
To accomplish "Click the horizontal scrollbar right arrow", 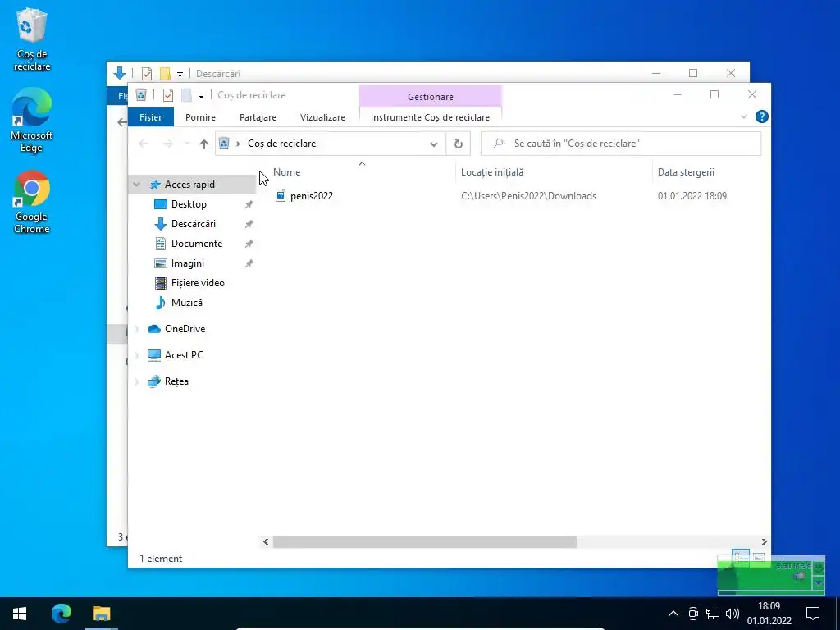I will pos(764,542).
